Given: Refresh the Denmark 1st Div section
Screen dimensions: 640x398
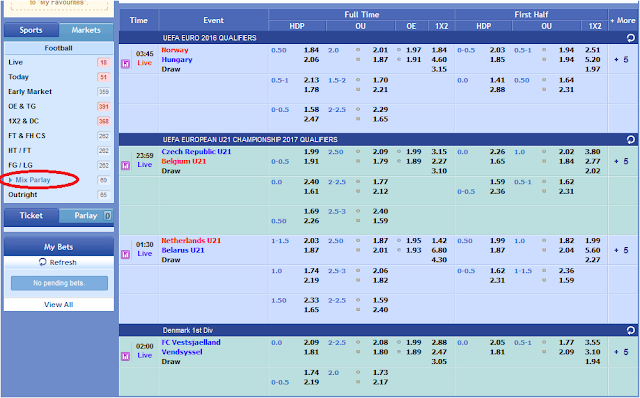Looking at the screenshot, I should click(x=631, y=330).
